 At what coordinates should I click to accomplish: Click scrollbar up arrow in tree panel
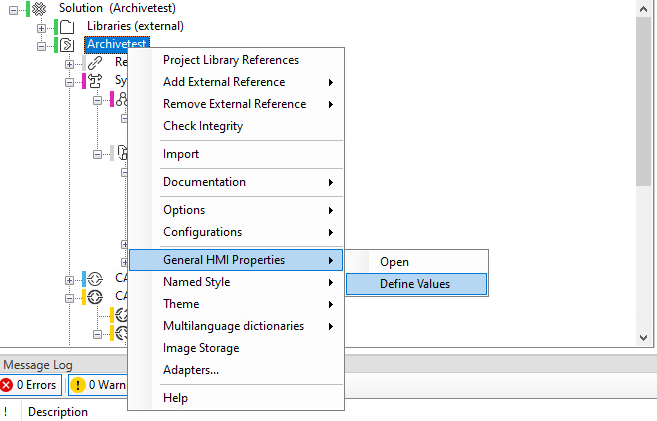(644, 9)
